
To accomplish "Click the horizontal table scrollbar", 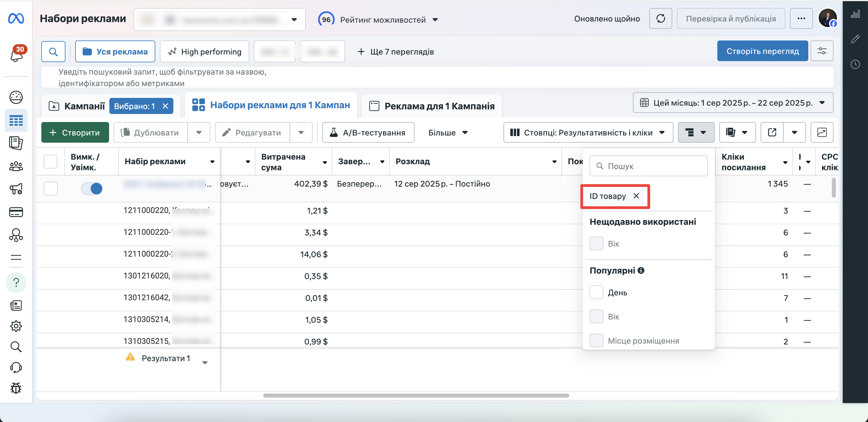I will pyautogui.click(x=416, y=395).
